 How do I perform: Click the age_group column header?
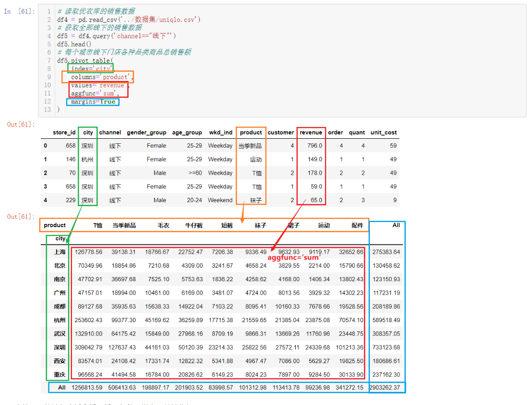click(187, 133)
